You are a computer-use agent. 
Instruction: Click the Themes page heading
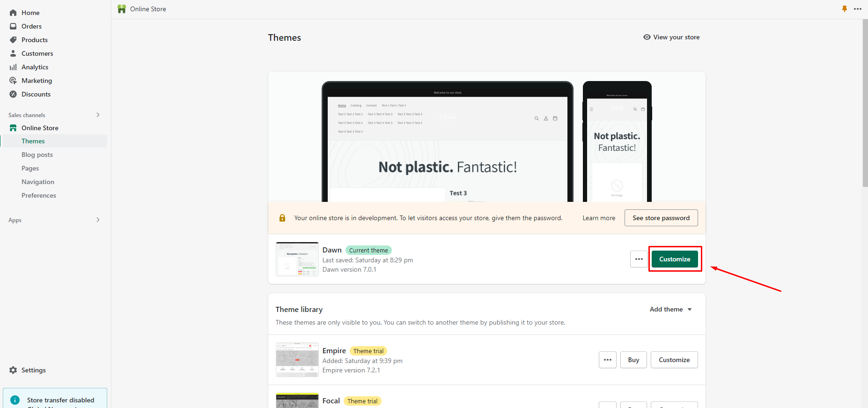[285, 37]
